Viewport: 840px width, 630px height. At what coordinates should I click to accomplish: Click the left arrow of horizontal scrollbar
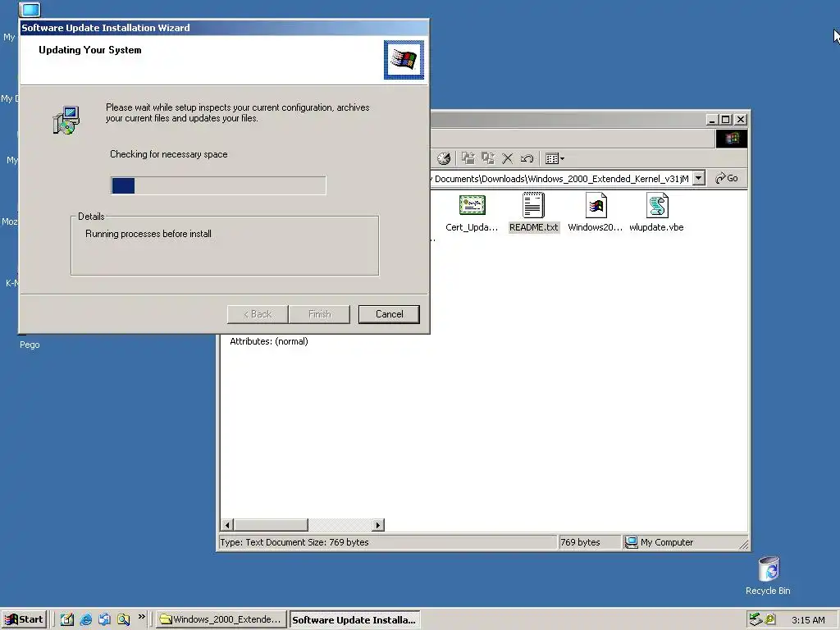(227, 525)
